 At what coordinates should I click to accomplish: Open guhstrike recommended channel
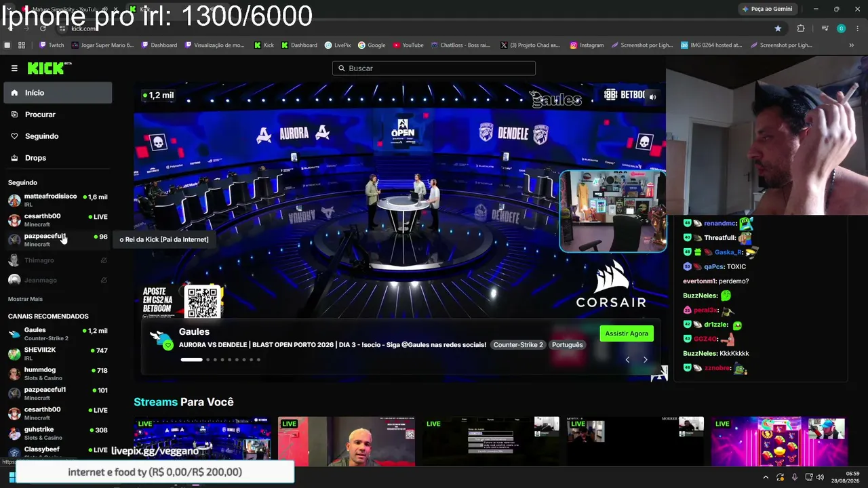(x=58, y=433)
